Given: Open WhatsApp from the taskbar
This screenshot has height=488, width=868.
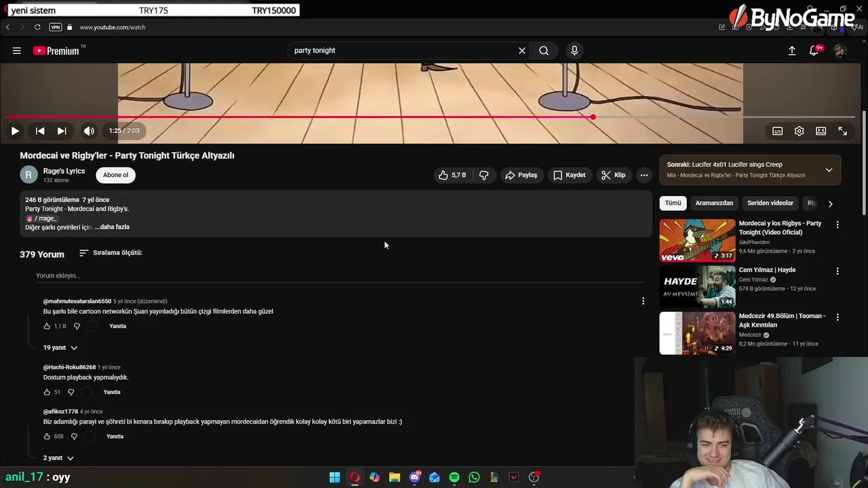Looking at the screenshot, I should coord(474,477).
